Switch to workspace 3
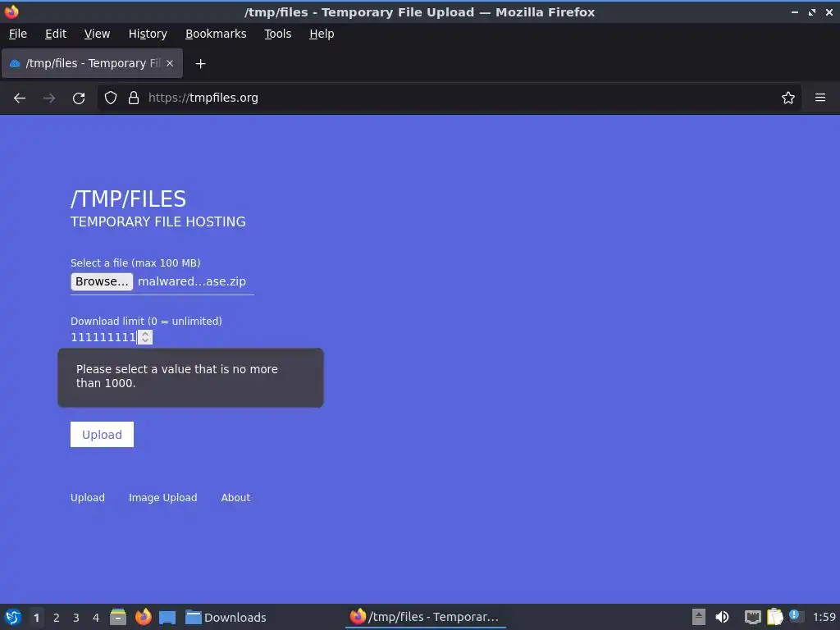Screen dimensions: 840x630 (76, 618)
